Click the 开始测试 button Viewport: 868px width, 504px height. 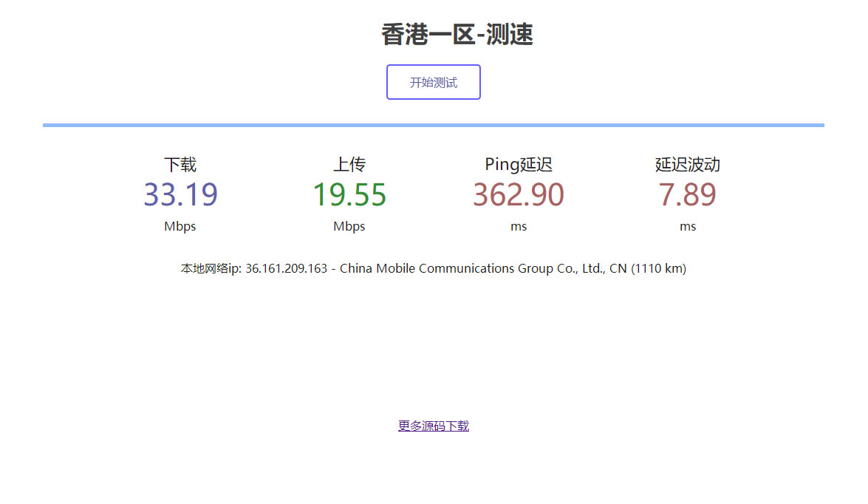(433, 81)
